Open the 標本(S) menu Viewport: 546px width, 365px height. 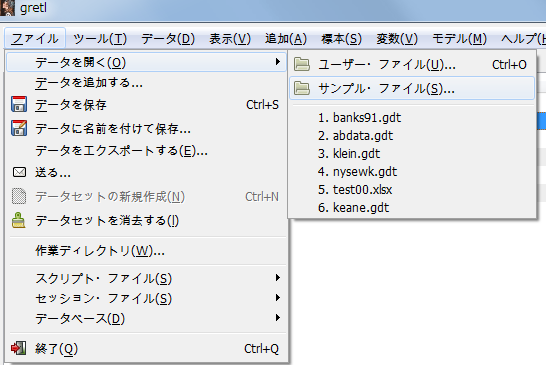click(342, 39)
